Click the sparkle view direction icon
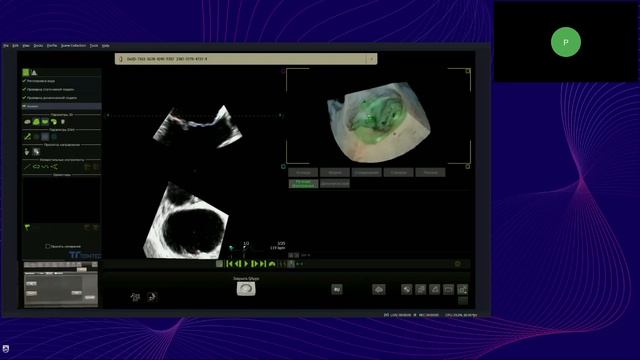 tap(36, 152)
